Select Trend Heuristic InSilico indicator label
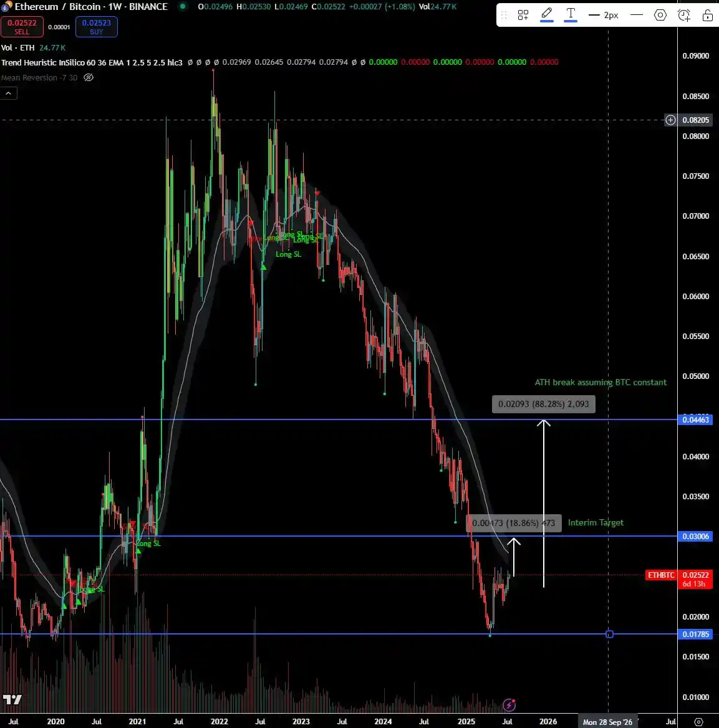 tap(92, 62)
